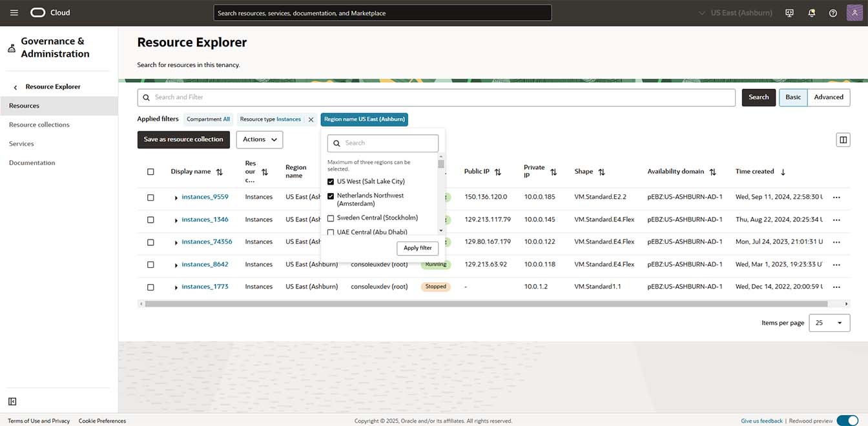This screenshot has width=868, height=426.
Task: Open the Items per page dropdown
Action: coord(829,323)
